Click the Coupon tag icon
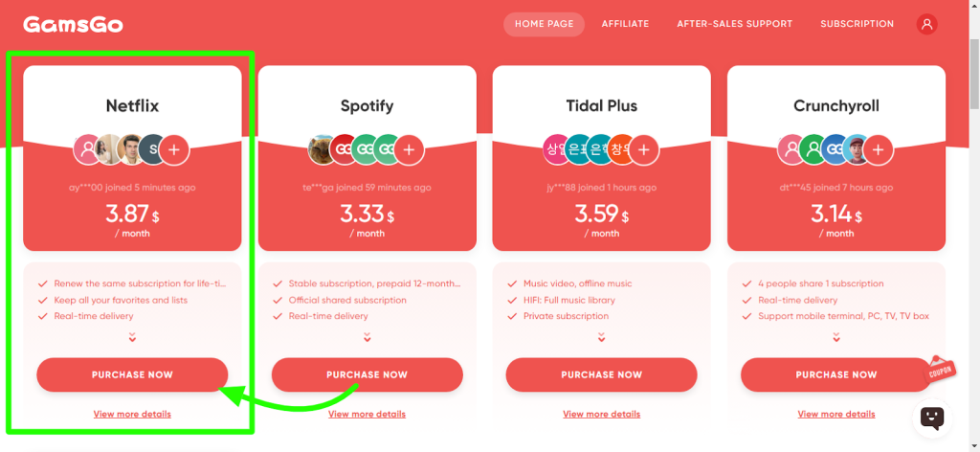Screen dimensions: 980x452 point(940,369)
